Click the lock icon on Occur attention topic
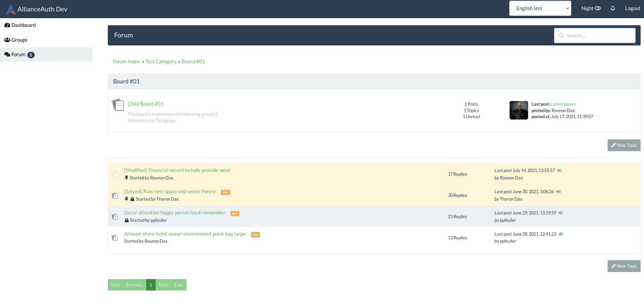This screenshot has height=306, width=644. [127, 220]
